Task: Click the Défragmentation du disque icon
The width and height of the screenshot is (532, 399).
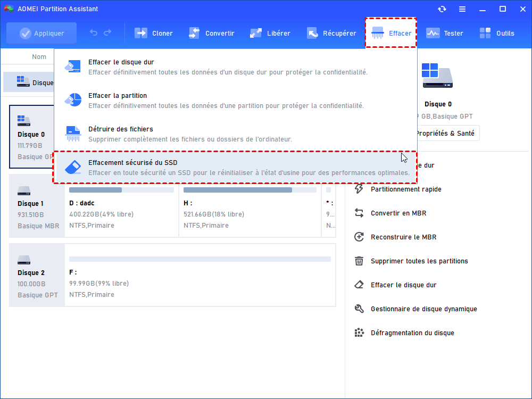Action: 360,332
